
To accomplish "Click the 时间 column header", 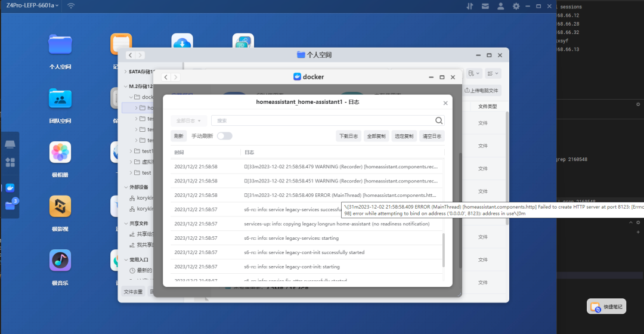I will pyautogui.click(x=179, y=153).
